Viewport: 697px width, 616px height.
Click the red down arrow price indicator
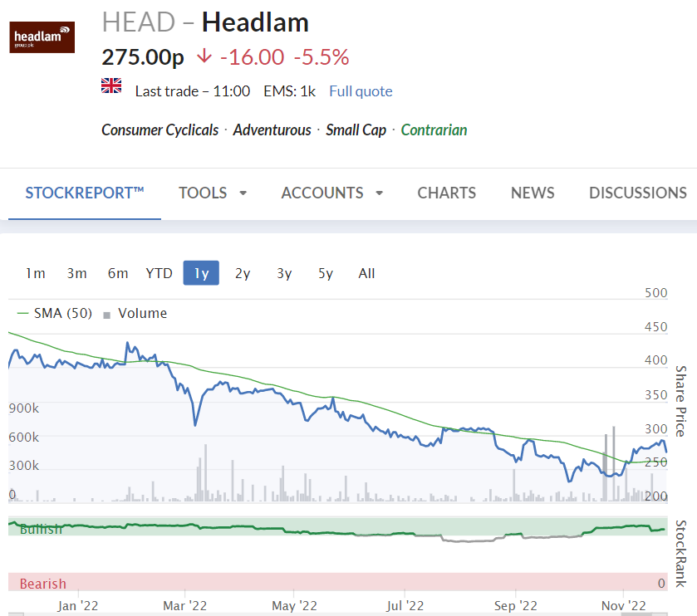[x=204, y=56]
